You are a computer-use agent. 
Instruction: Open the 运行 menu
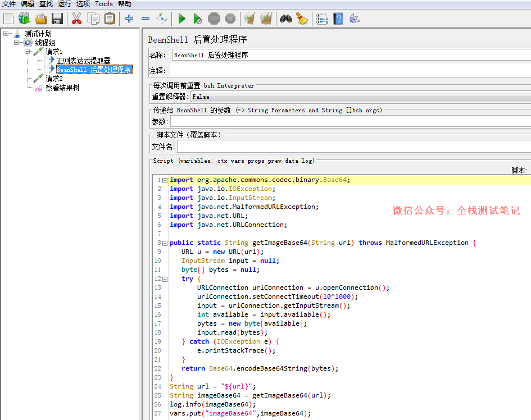pos(65,4)
